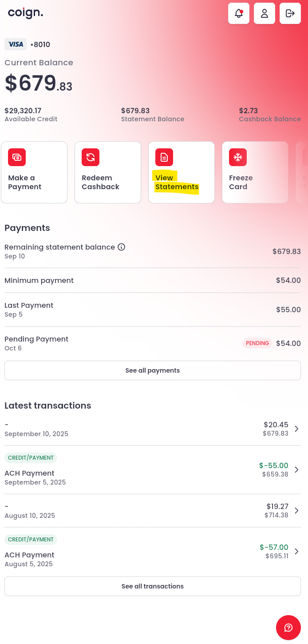Open the notifications bell icon

click(239, 13)
